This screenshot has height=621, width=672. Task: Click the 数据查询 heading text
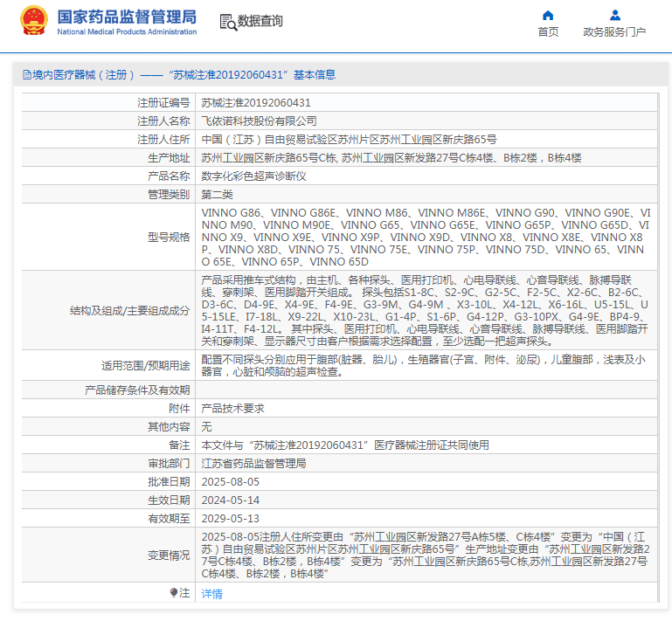(x=260, y=22)
